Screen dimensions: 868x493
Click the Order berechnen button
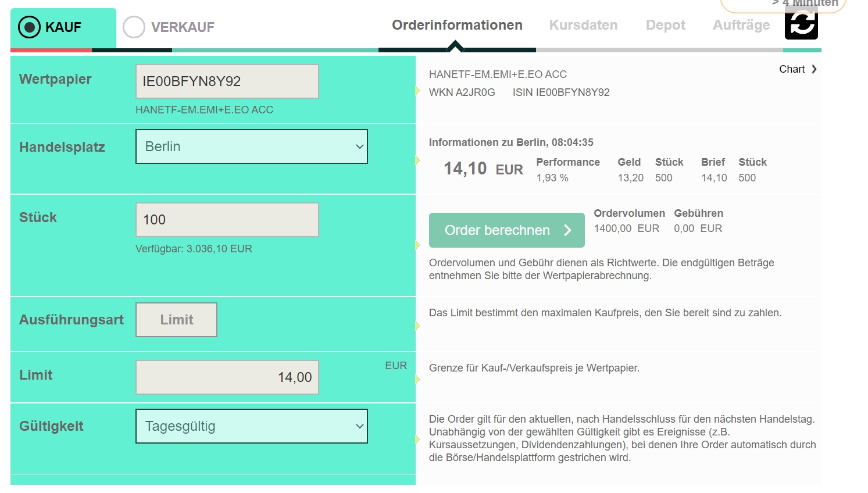tap(507, 230)
